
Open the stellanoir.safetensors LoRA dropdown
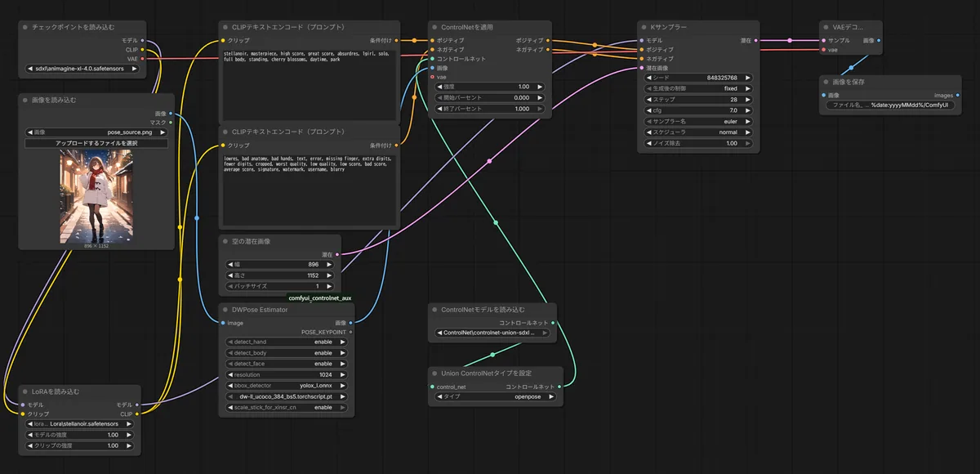coord(80,424)
